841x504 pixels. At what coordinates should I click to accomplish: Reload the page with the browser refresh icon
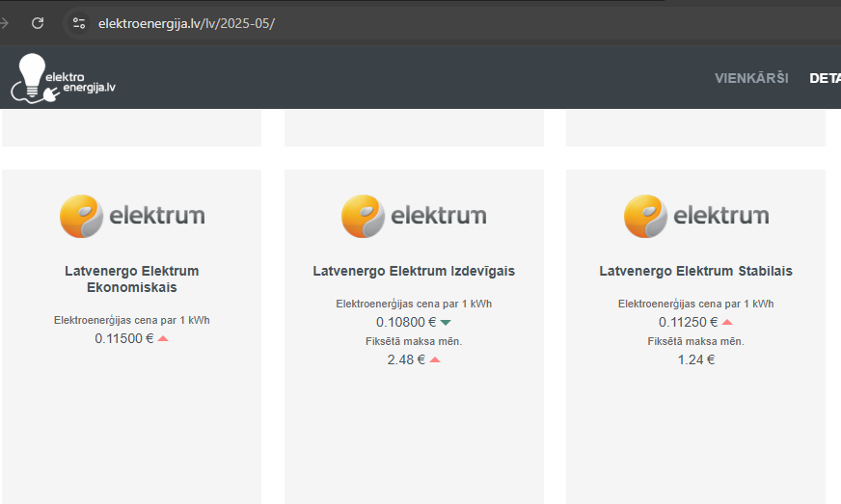[38, 23]
